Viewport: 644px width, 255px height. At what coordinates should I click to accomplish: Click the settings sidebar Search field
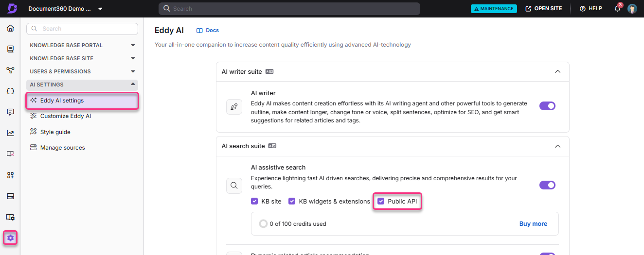coord(82,29)
